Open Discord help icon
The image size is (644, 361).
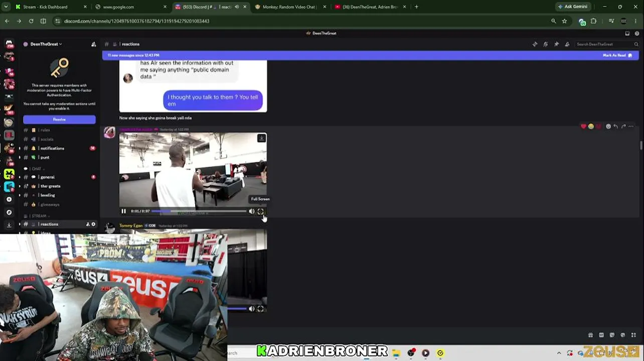pyautogui.click(x=637, y=33)
